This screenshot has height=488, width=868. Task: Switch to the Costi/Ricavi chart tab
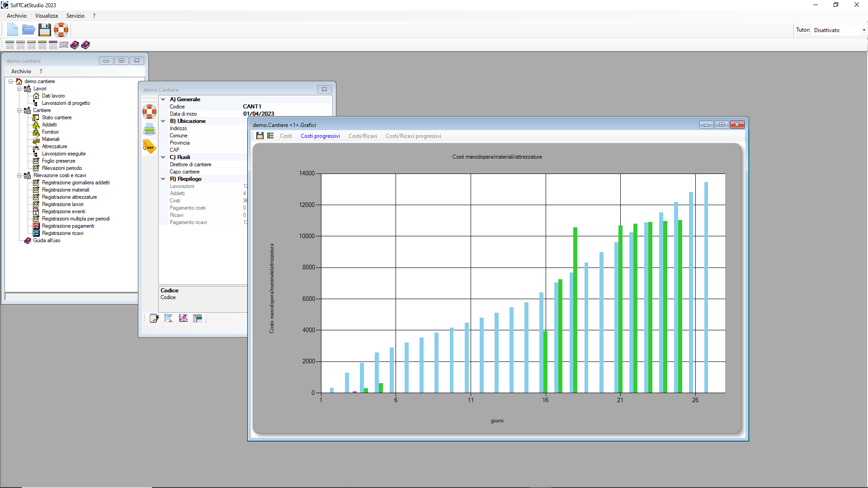(363, 136)
